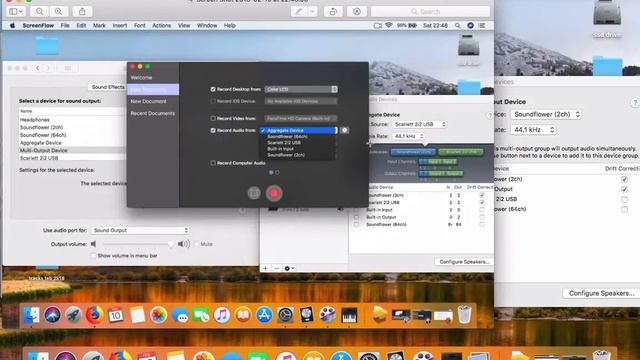Toggle drift correction for 2i2 USB row
Image resolution: width=640 pixels, height=360 pixels.
(624, 199)
